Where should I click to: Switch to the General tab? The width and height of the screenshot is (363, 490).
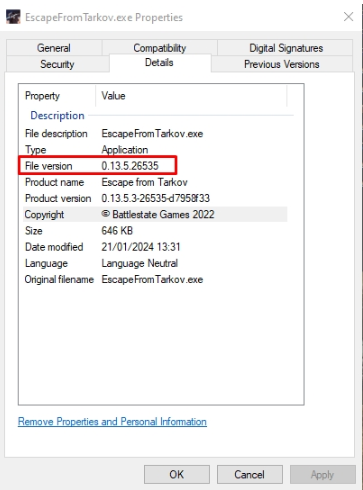pos(54,48)
